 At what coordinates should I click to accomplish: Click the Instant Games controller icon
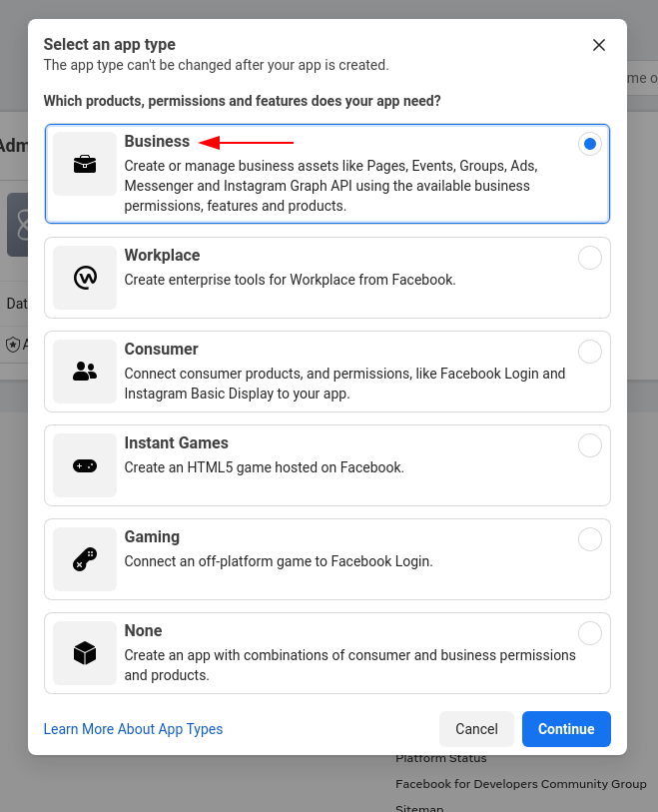[85, 465]
